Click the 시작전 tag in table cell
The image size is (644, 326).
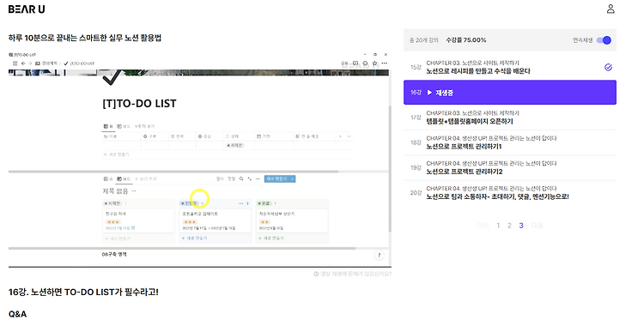coord(235,145)
